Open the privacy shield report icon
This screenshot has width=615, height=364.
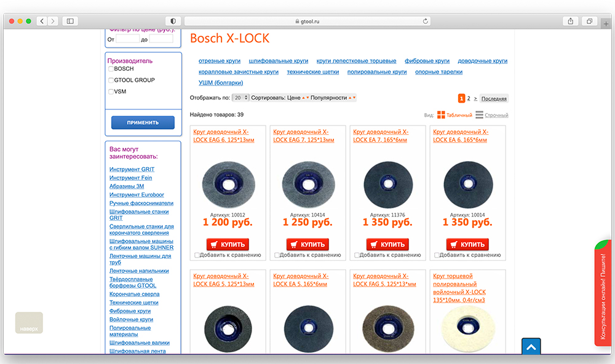[173, 21]
